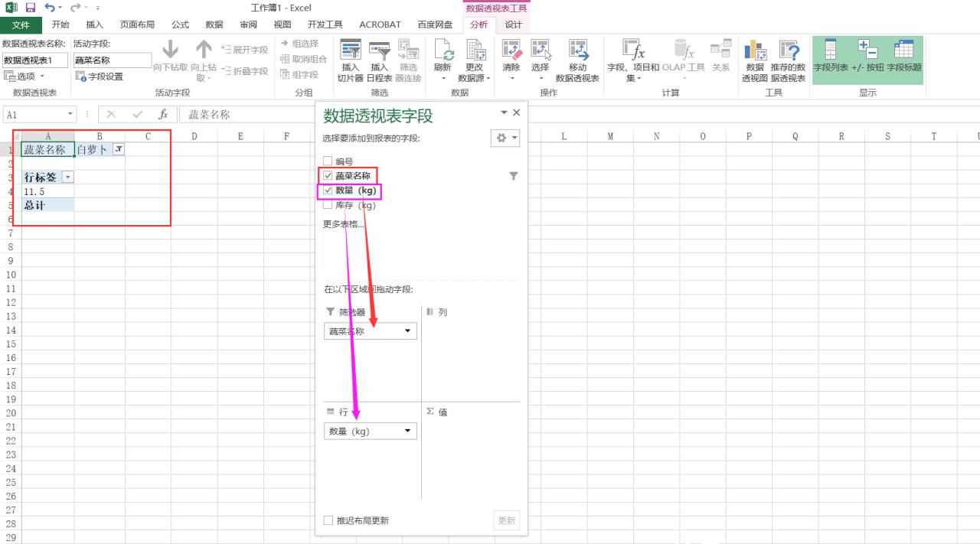Switch to the Formulas (公式) tab
The image size is (980, 544).
pos(180,24)
